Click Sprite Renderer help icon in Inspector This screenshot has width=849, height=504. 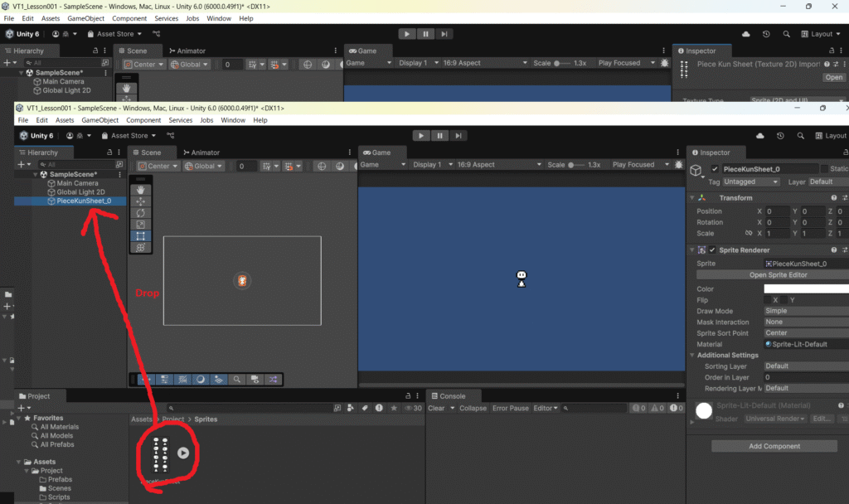(834, 250)
